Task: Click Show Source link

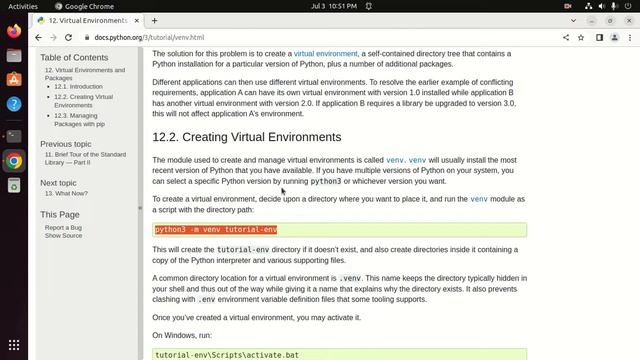Action: tap(63, 236)
